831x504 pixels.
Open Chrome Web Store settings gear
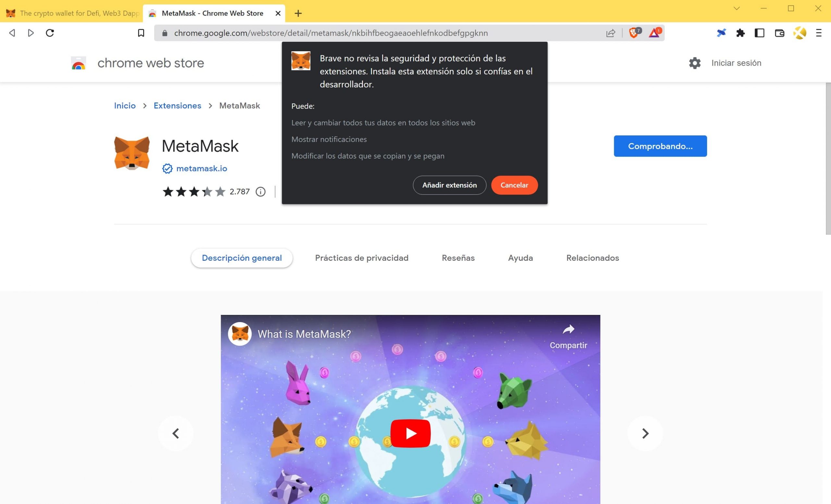click(695, 63)
